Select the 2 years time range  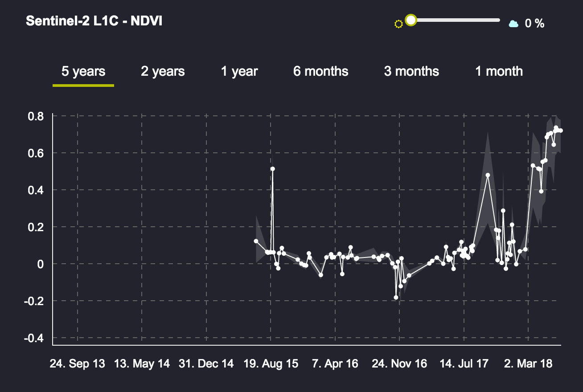pyautogui.click(x=163, y=71)
